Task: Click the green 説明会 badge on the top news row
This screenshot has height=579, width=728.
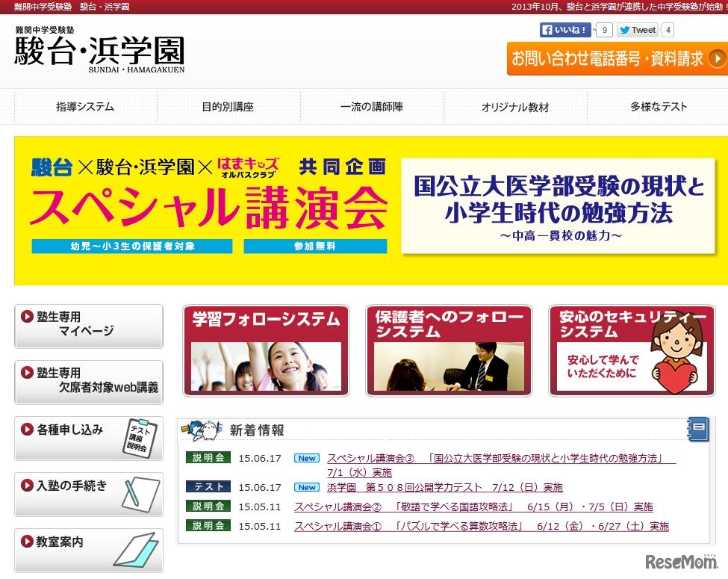Action: (x=208, y=458)
